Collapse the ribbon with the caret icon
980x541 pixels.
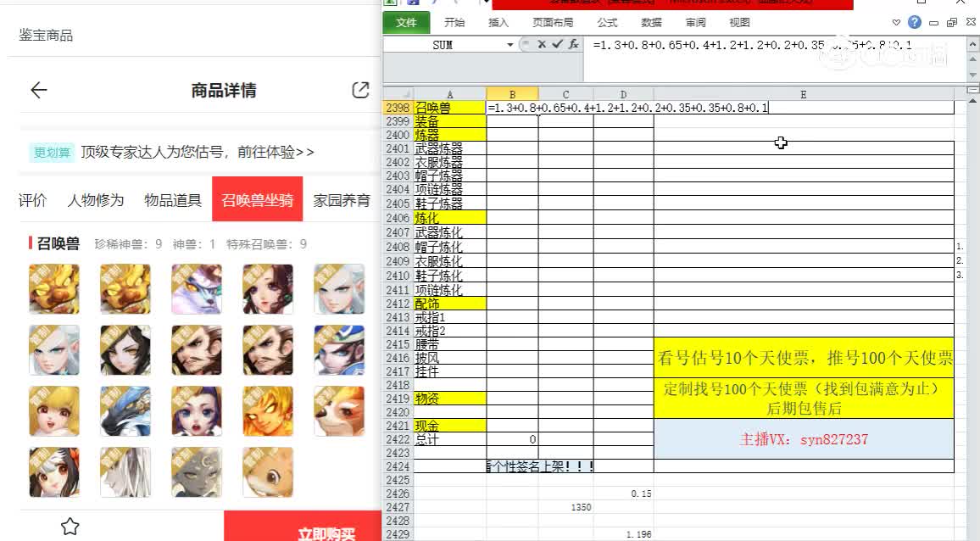(896, 23)
